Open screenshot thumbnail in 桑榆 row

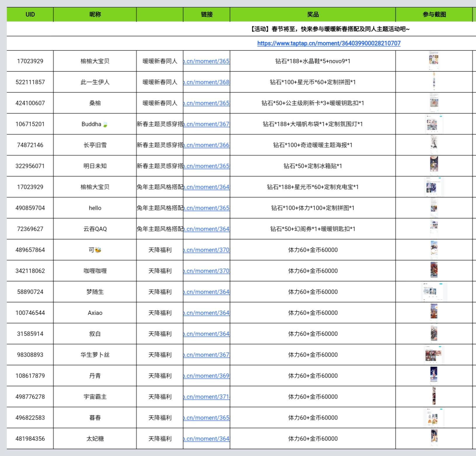point(434,103)
